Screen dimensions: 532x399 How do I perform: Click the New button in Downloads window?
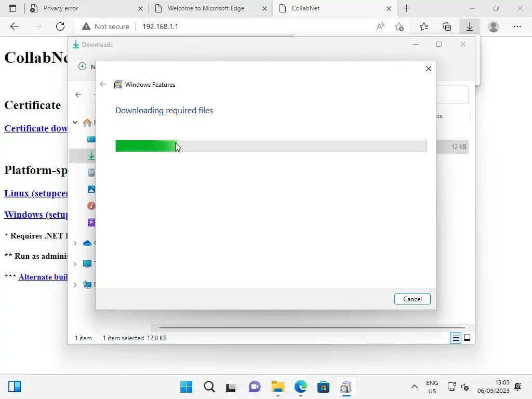[x=87, y=66]
